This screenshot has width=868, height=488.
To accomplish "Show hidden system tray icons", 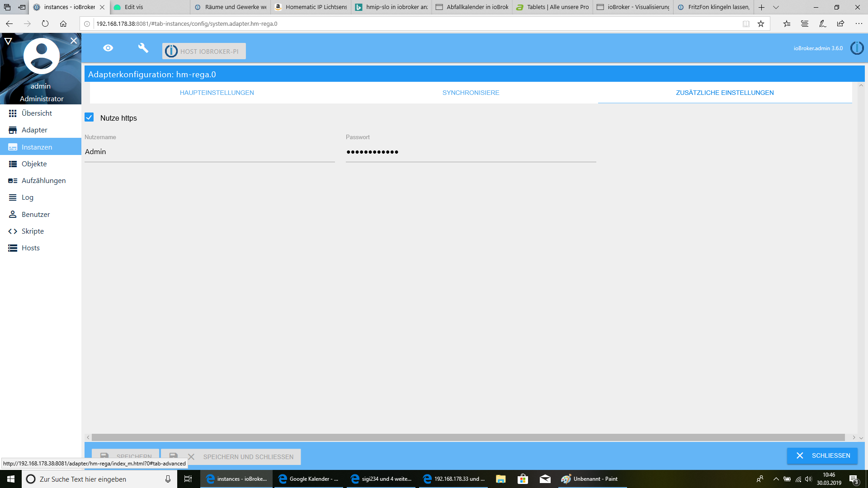I will [776, 479].
